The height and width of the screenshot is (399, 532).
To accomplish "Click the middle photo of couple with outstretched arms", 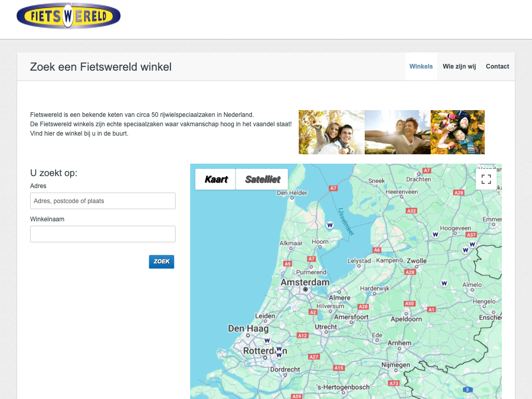I will 397,132.
